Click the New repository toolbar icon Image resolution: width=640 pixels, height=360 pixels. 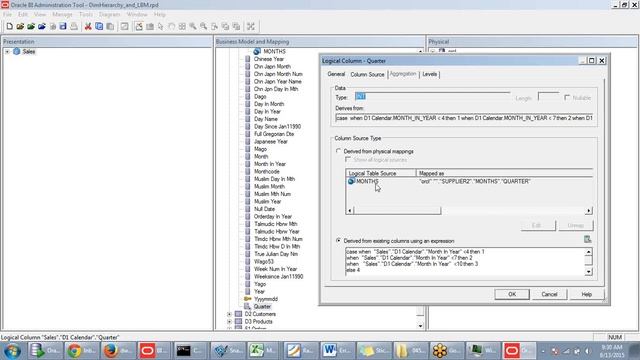pyautogui.click(x=9, y=27)
